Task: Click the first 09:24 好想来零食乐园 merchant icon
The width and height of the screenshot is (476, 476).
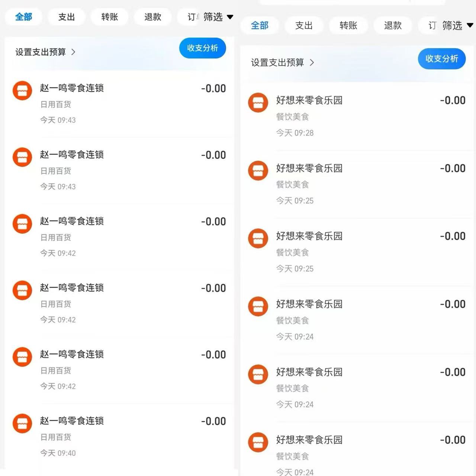Action: coord(258,306)
